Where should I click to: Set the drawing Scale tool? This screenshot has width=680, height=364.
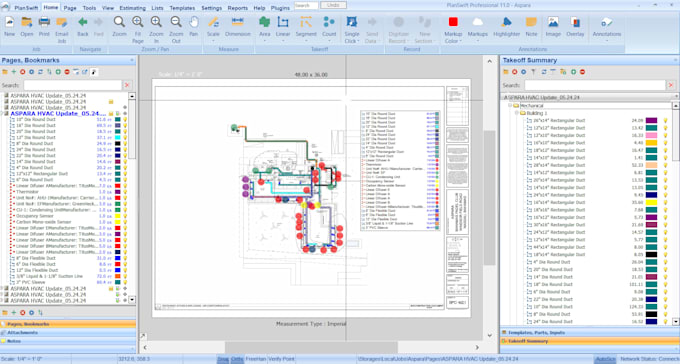[x=213, y=27]
